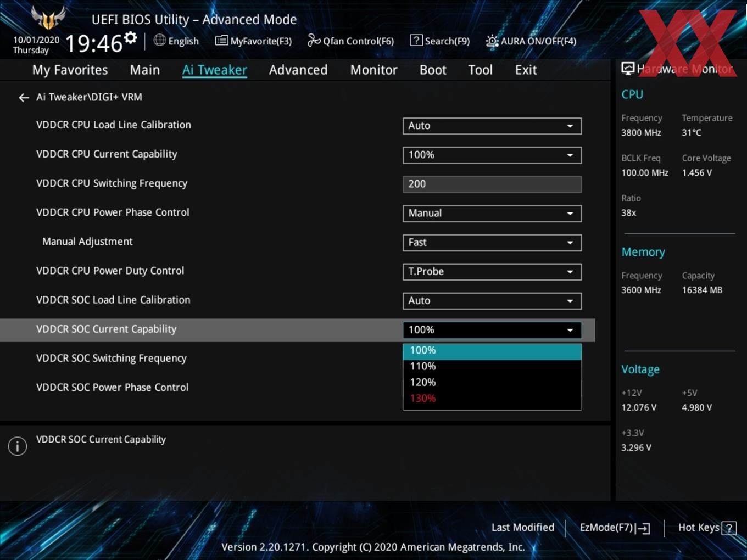The height and width of the screenshot is (560, 747).
Task: Click the globe language icon
Action: (159, 40)
